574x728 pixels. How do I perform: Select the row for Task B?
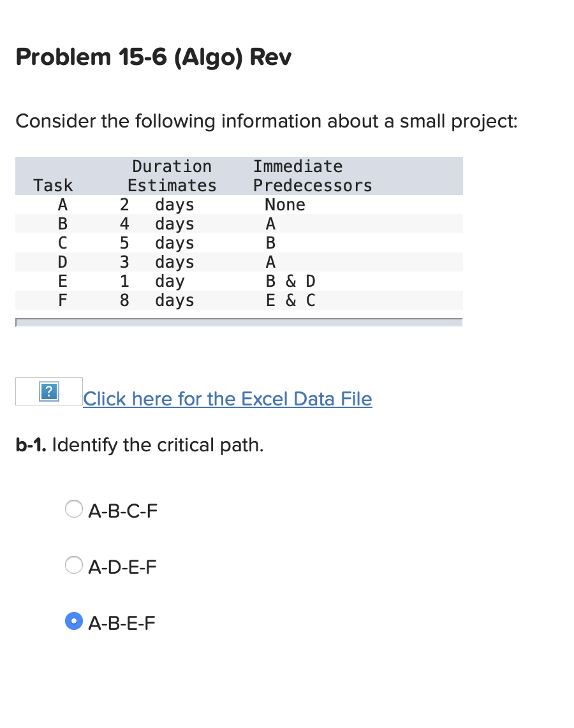(191, 224)
